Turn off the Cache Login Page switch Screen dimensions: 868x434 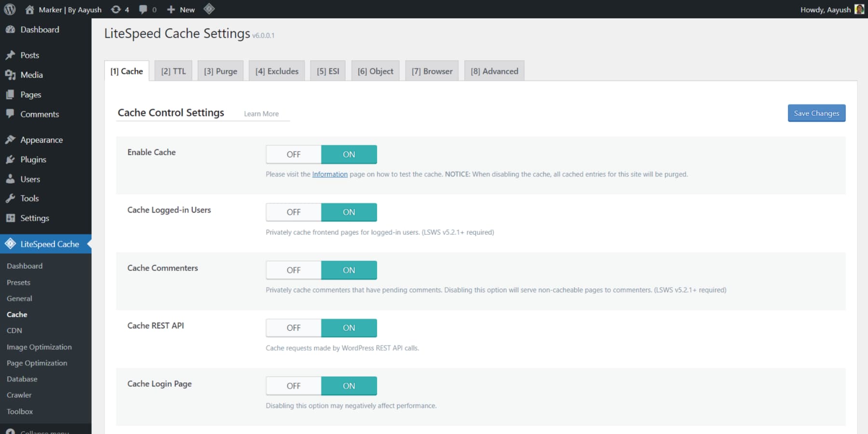click(x=293, y=385)
